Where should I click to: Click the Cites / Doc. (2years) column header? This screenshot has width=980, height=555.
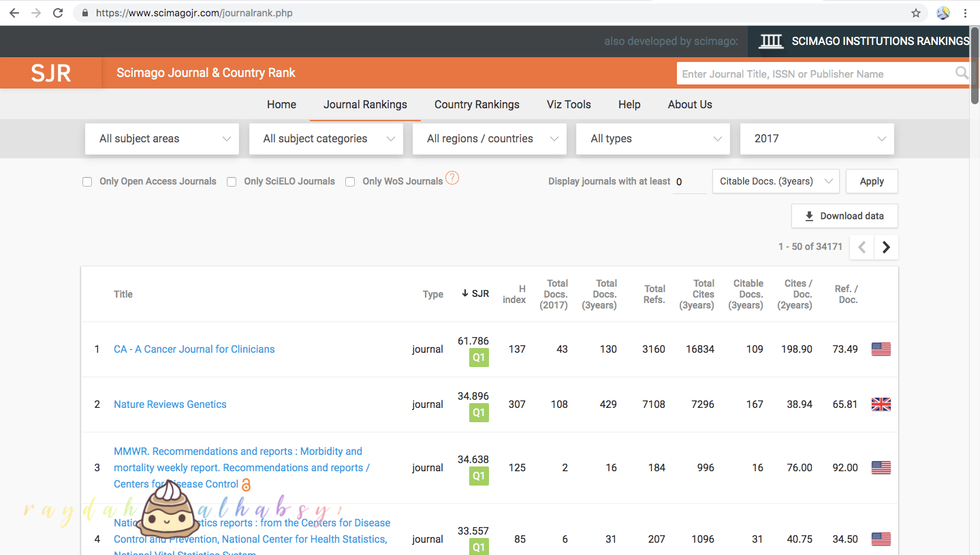(795, 294)
